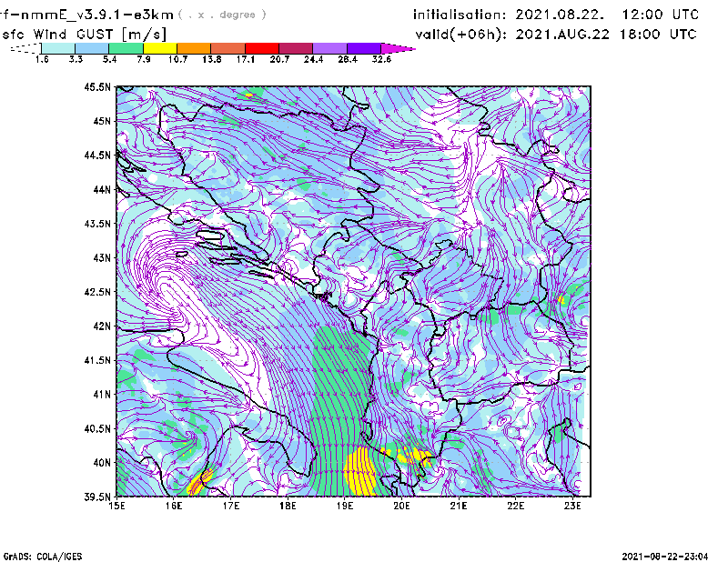
Task: Click the light cyan 1.6–3.3 legend swatch
Action: (58, 48)
